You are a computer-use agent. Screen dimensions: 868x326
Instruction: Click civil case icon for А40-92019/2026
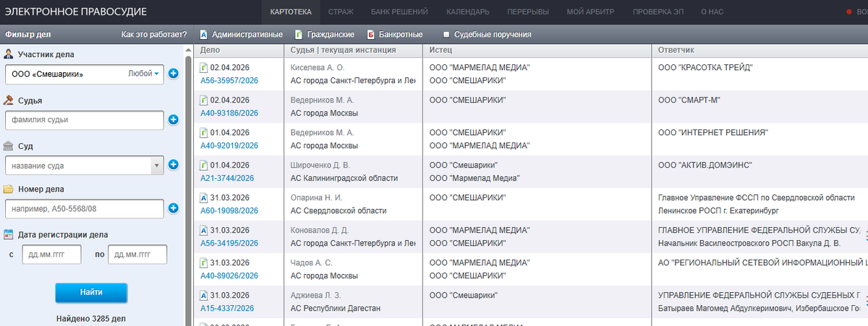click(x=204, y=133)
